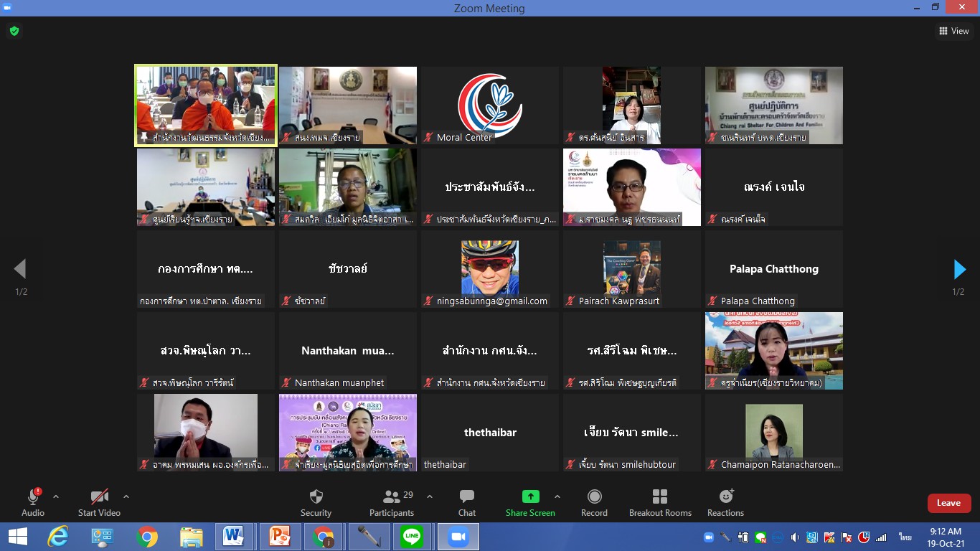Click the red Leave button

(x=948, y=503)
